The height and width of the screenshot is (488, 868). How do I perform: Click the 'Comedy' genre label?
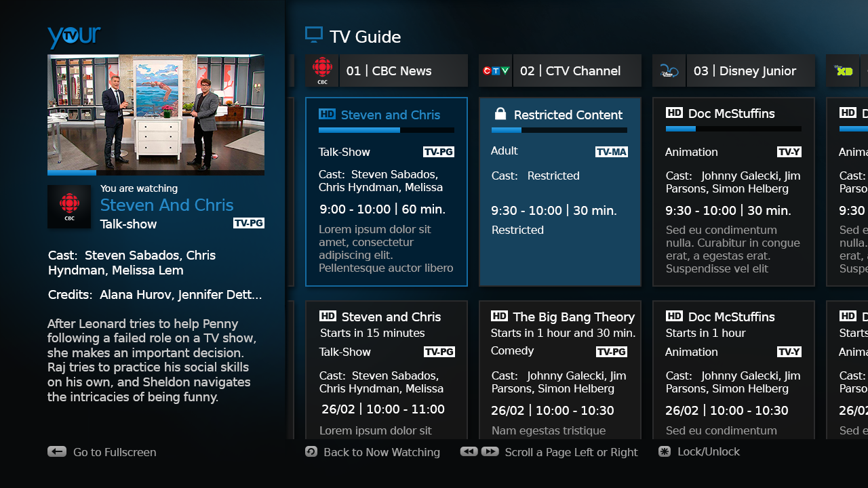point(513,350)
